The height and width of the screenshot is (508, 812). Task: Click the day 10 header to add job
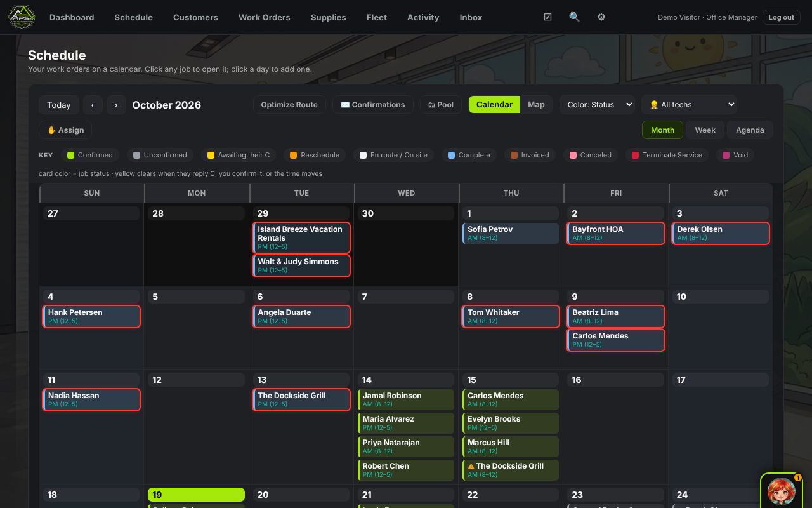721,297
